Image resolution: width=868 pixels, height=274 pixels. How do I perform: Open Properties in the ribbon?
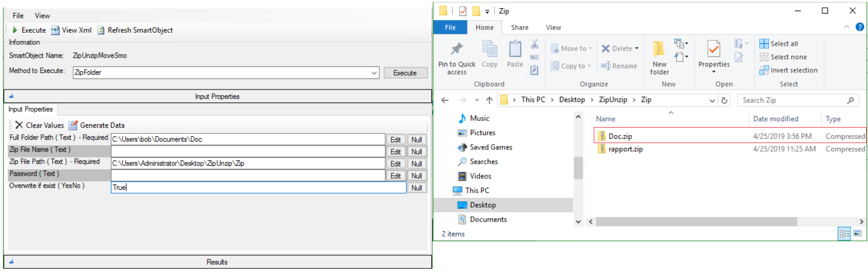(713, 49)
